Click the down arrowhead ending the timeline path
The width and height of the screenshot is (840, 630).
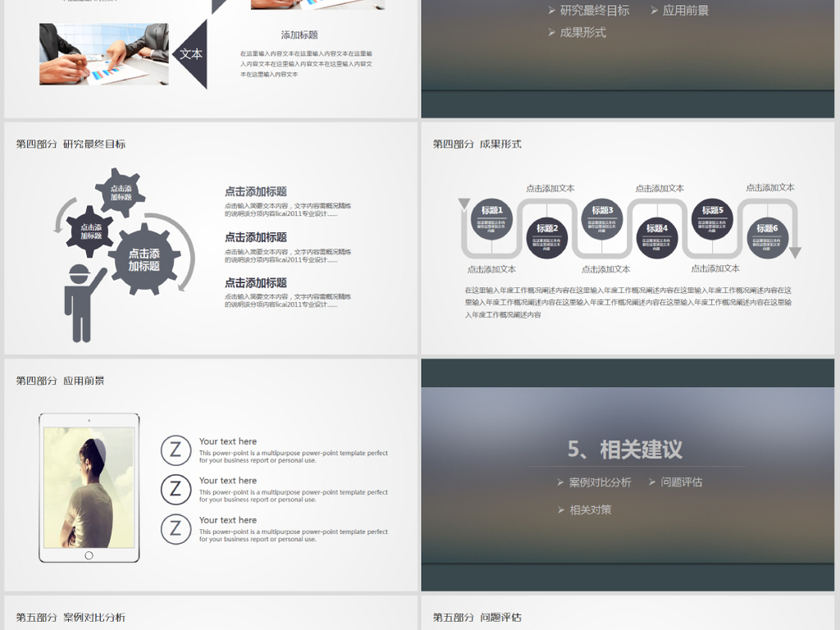tap(794, 253)
